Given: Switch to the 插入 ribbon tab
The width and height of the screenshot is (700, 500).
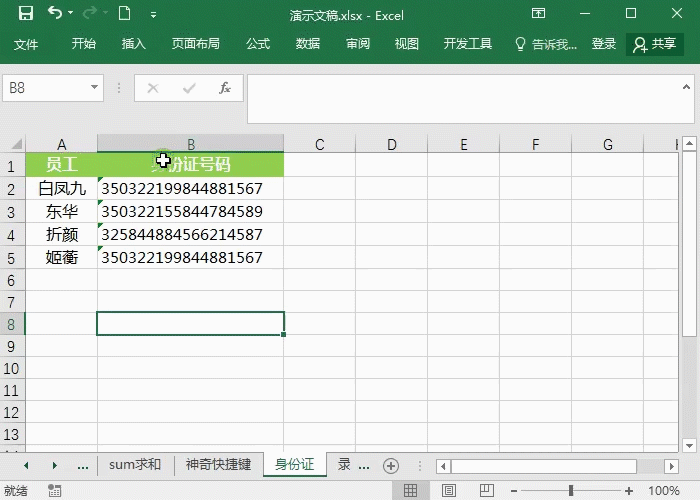Looking at the screenshot, I should pos(133,43).
